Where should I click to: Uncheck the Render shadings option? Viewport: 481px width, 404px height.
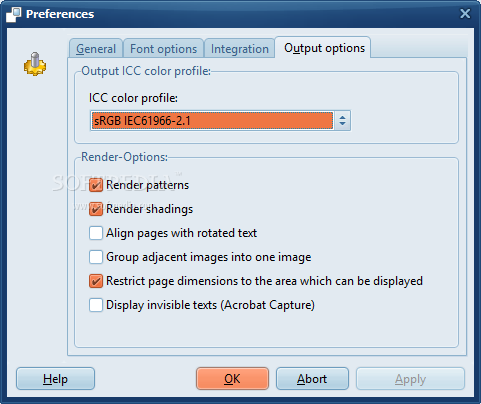pyautogui.click(x=96, y=209)
